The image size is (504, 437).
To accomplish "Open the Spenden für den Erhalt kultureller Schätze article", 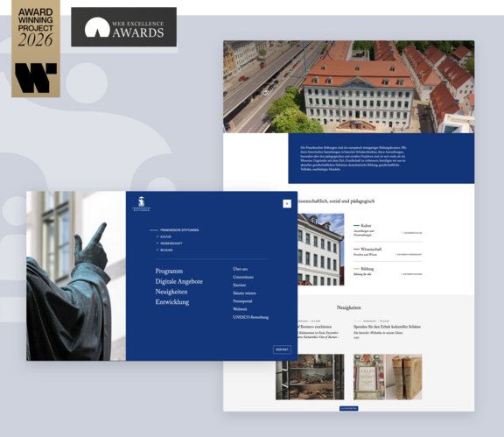I will point(387,327).
